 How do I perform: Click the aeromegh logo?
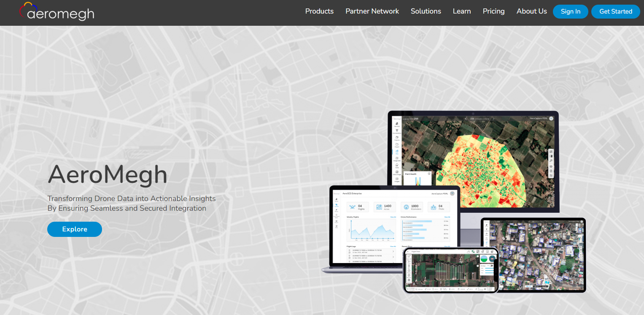click(57, 12)
